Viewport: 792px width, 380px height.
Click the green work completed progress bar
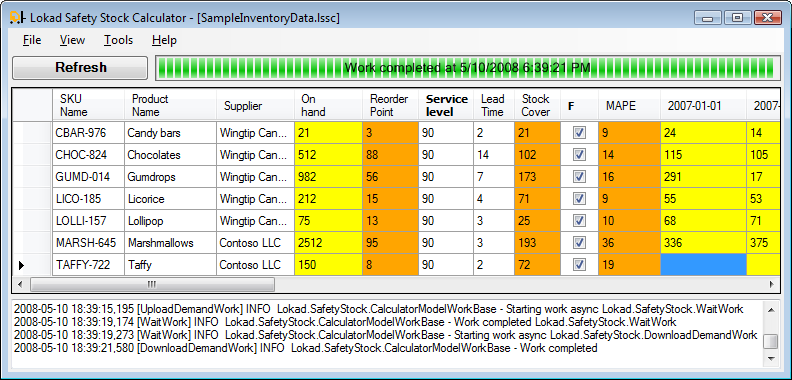point(466,68)
